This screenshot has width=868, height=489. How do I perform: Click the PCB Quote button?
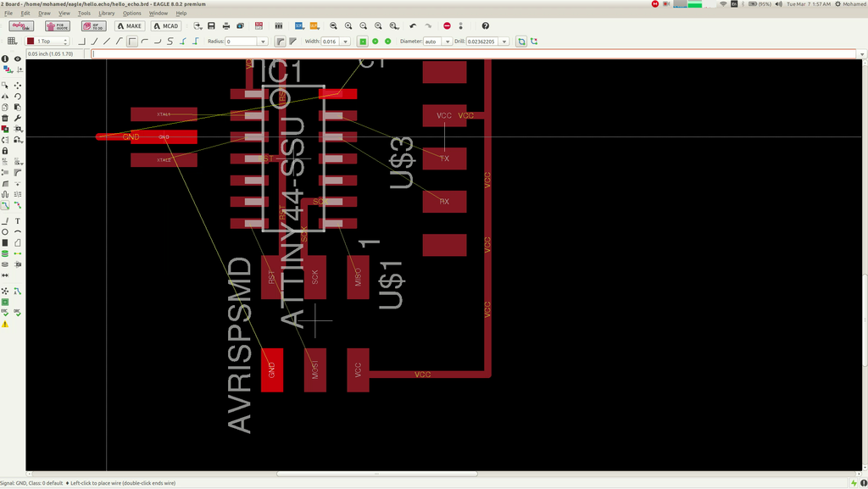click(x=58, y=26)
